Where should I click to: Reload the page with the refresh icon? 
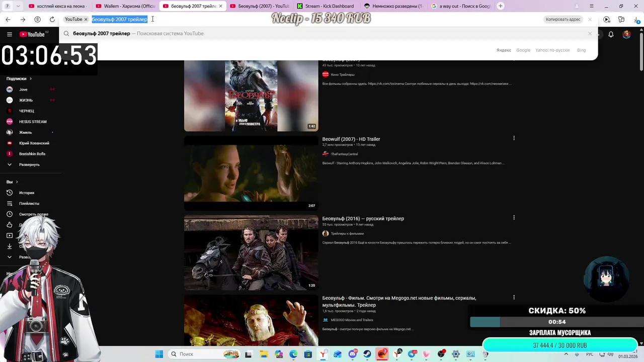pos(52,19)
